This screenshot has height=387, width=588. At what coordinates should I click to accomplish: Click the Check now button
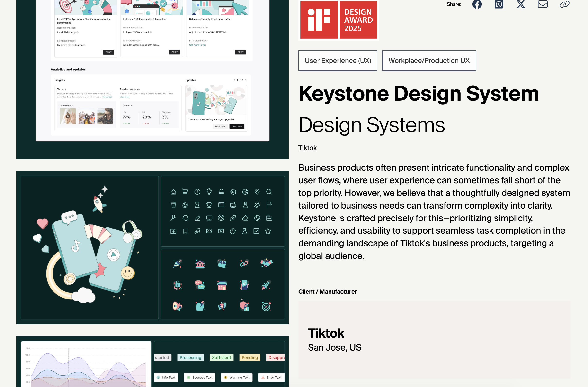pos(237,126)
